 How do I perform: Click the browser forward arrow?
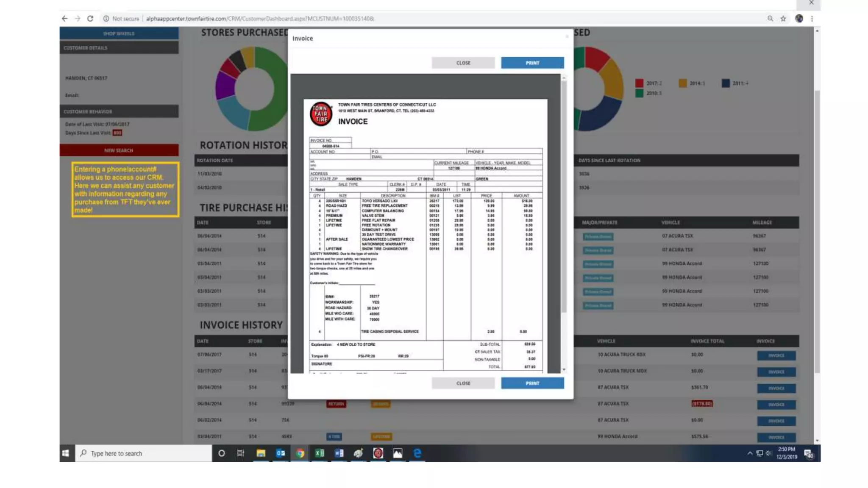[77, 19]
